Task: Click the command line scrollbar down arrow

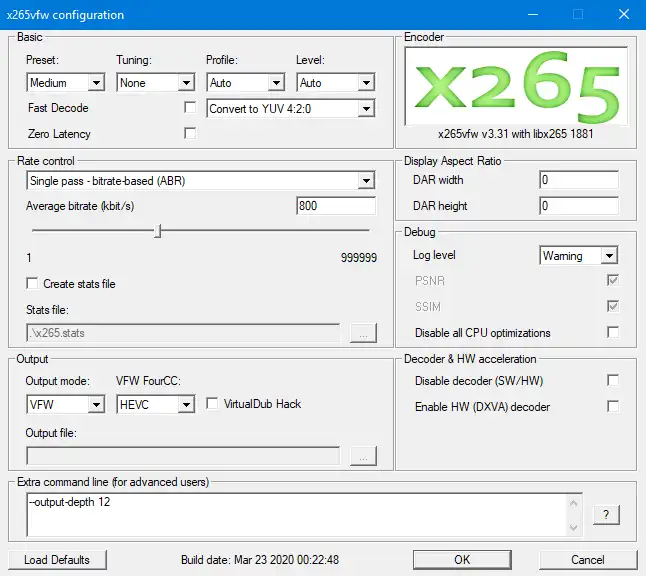Action: click(573, 527)
